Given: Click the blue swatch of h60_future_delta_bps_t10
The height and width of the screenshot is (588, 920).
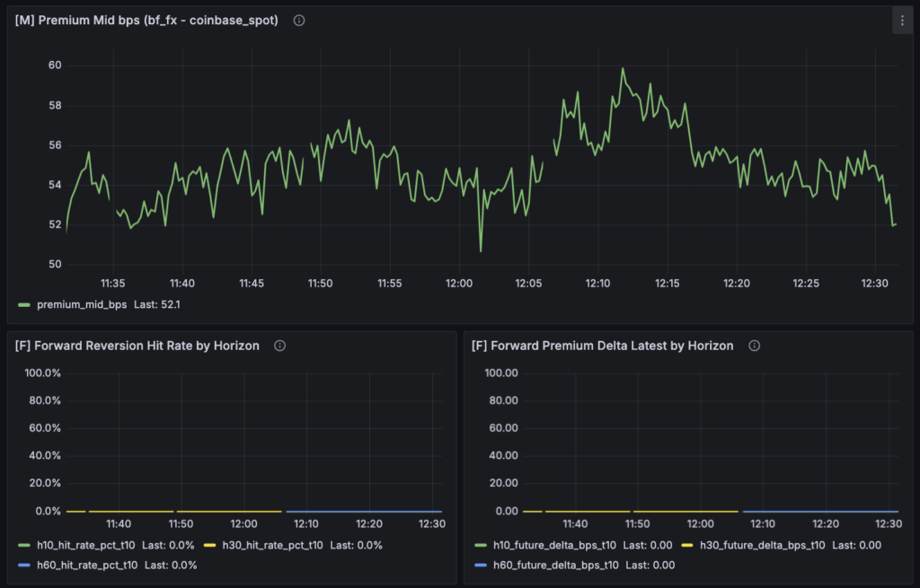Looking at the screenshot, I should 481,566.
